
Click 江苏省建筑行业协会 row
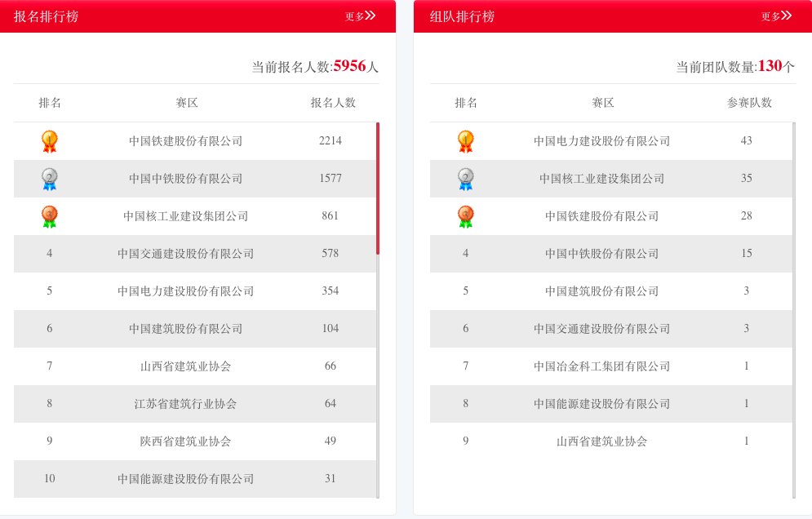[186, 404]
